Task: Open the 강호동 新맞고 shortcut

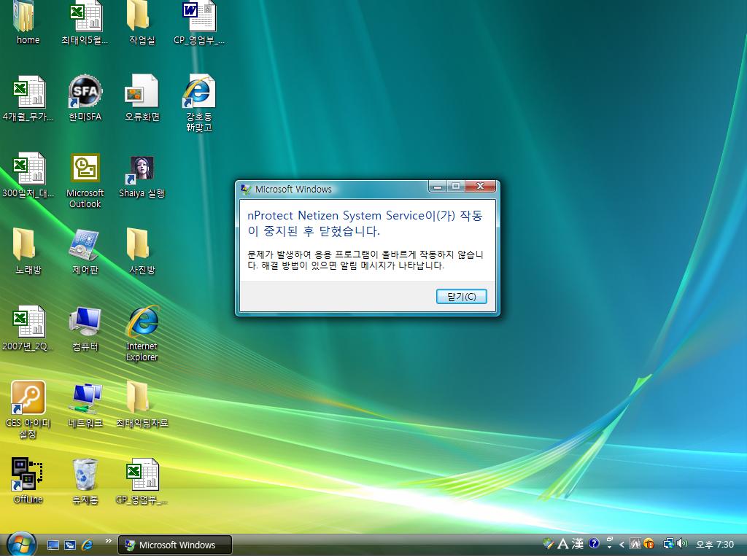Action: [x=198, y=102]
